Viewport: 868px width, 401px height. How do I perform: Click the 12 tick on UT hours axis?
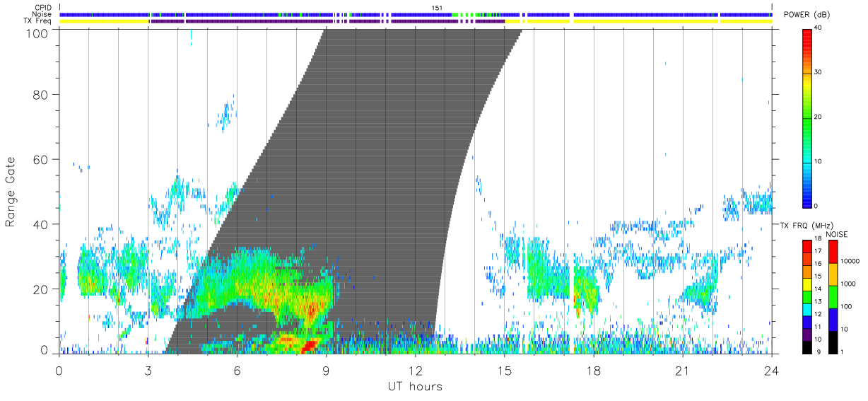pos(415,369)
